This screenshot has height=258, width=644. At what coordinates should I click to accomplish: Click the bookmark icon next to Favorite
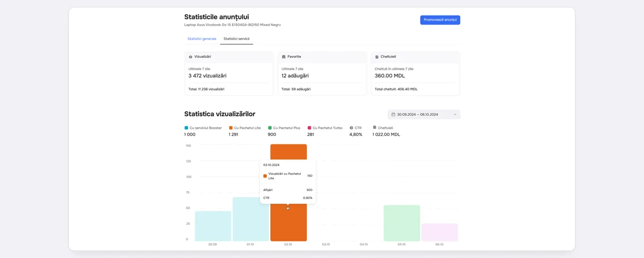284,57
